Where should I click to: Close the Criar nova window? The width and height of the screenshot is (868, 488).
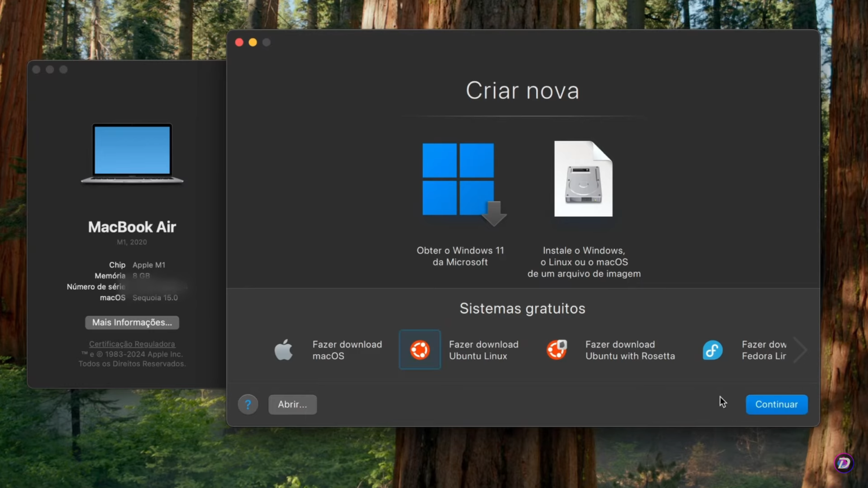pos(239,42)
